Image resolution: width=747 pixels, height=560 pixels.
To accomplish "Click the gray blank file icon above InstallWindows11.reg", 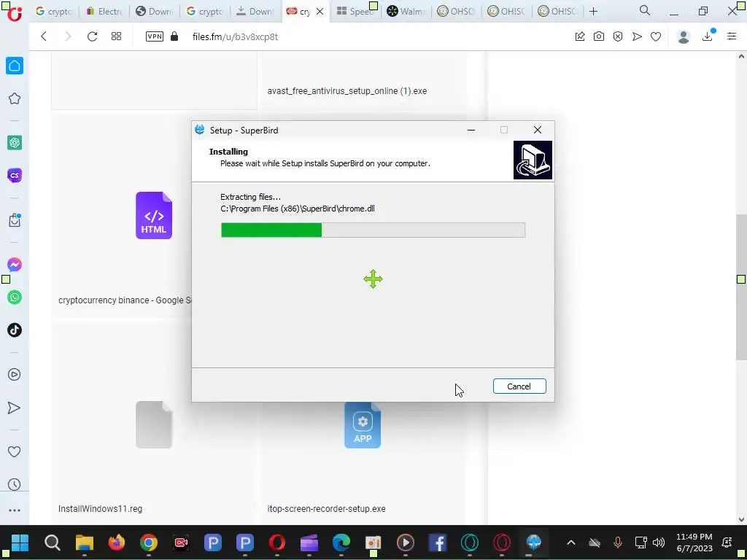I will [x=154, y=424].
